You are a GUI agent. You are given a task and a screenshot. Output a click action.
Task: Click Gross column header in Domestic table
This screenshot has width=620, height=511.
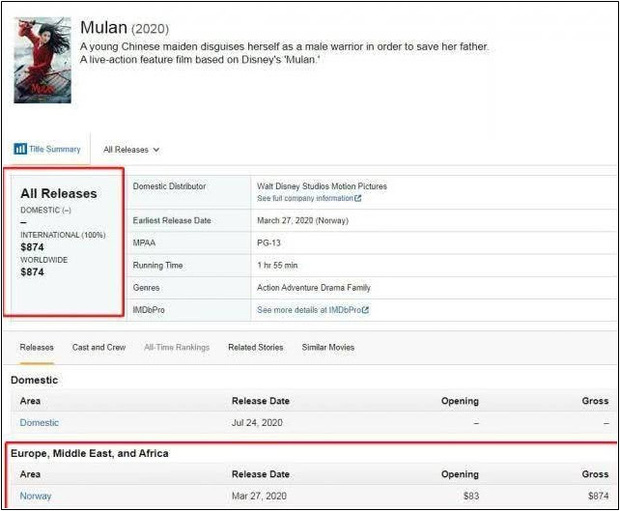coord(595,401)
